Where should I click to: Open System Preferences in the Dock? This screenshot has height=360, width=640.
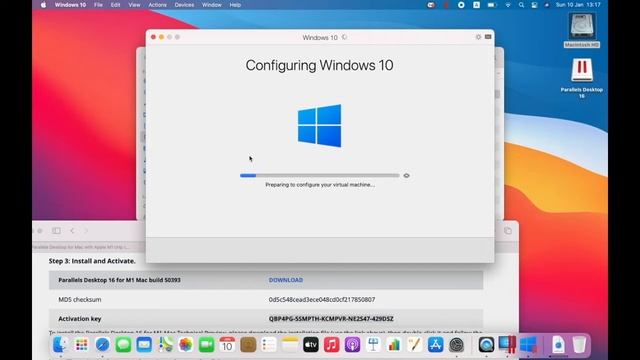pyautogui.click(x=456, y=345)
